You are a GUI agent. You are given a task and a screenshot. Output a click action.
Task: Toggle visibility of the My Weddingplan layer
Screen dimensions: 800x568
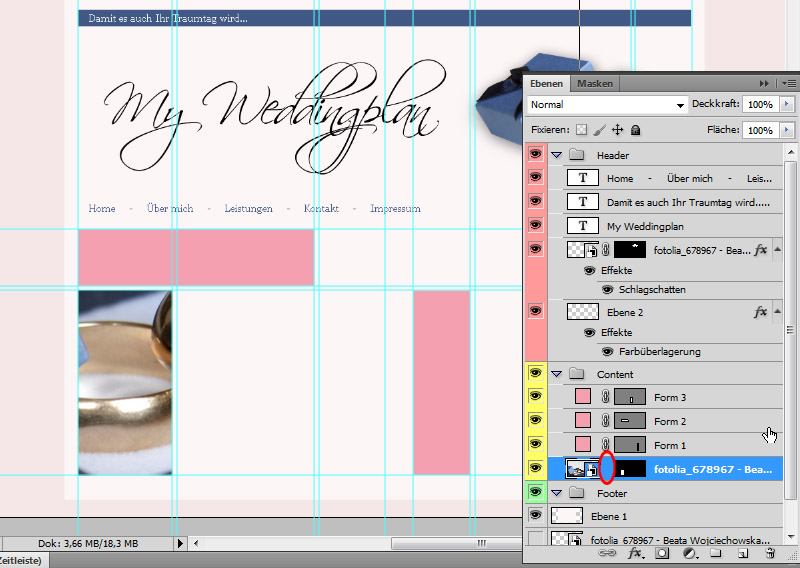point(535,226)
